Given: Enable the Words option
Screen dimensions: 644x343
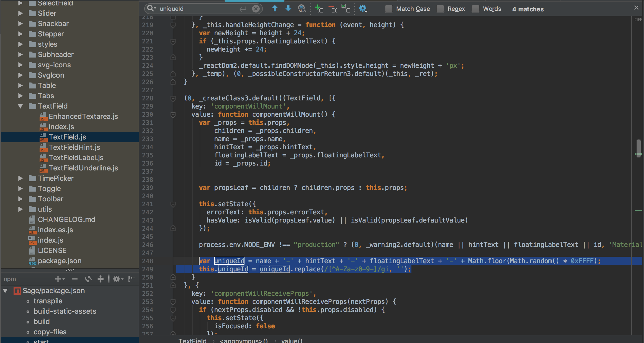Looking at the screenshot, I should (475, 9).
